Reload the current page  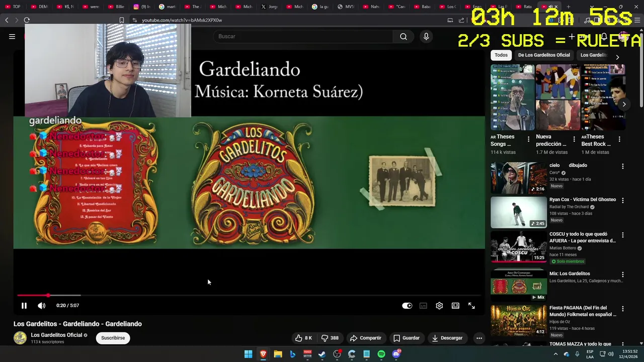pos(27,20)
